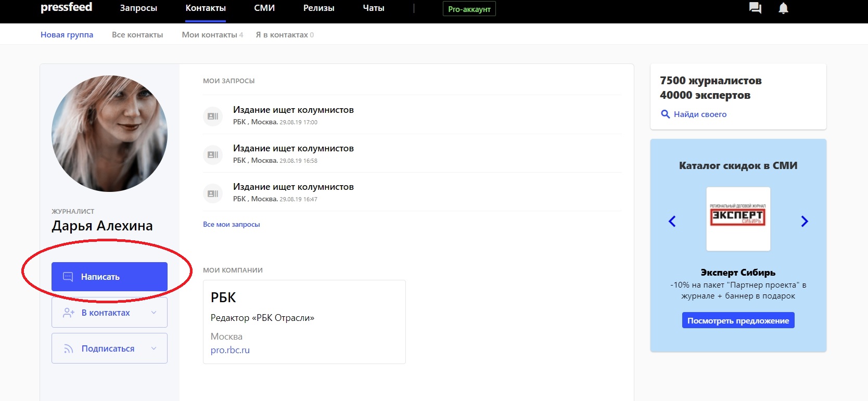Open the Запросы menu item
The width and height of the screenshot is (868, 401).
pos(138,8)
